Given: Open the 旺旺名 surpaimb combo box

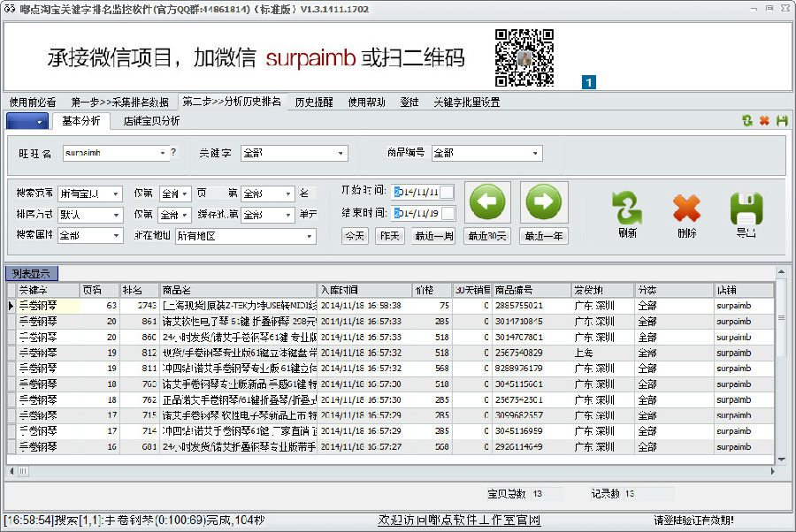Looking at the screenshot, I should pos(163,154).
